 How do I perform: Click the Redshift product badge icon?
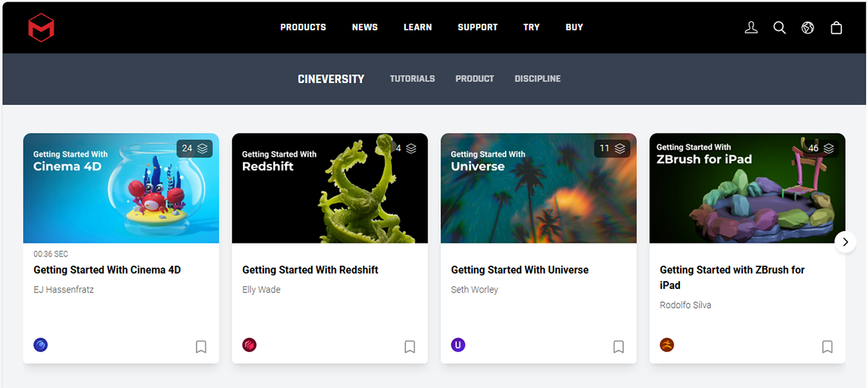click(250, 345)
